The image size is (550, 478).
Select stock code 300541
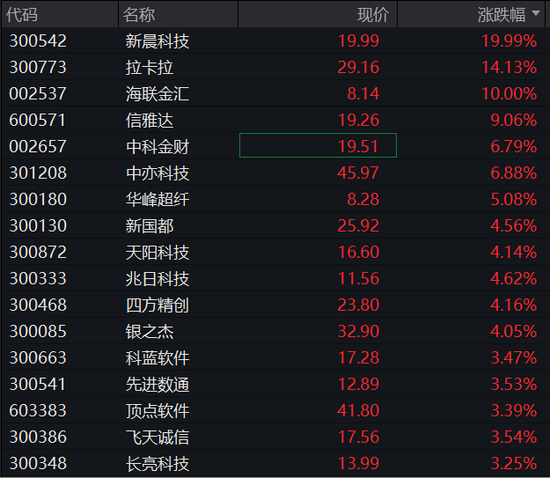tap(38, 384)
